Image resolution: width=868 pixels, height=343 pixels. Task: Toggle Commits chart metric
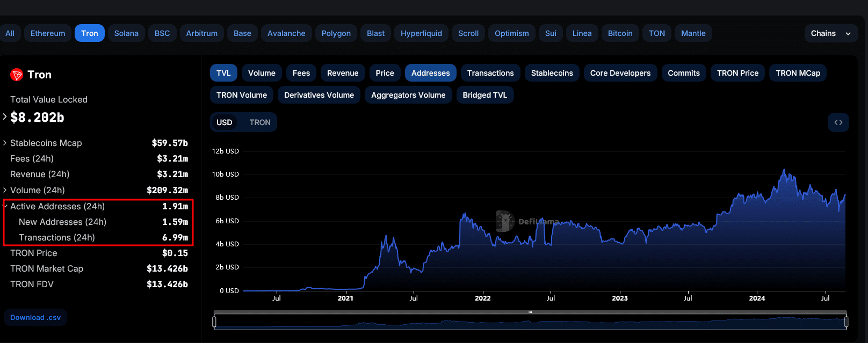(684, 73)
